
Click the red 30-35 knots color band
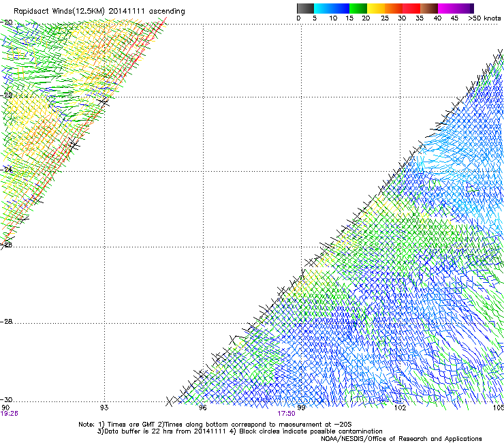pyautogui.click(x=411, y=8)
